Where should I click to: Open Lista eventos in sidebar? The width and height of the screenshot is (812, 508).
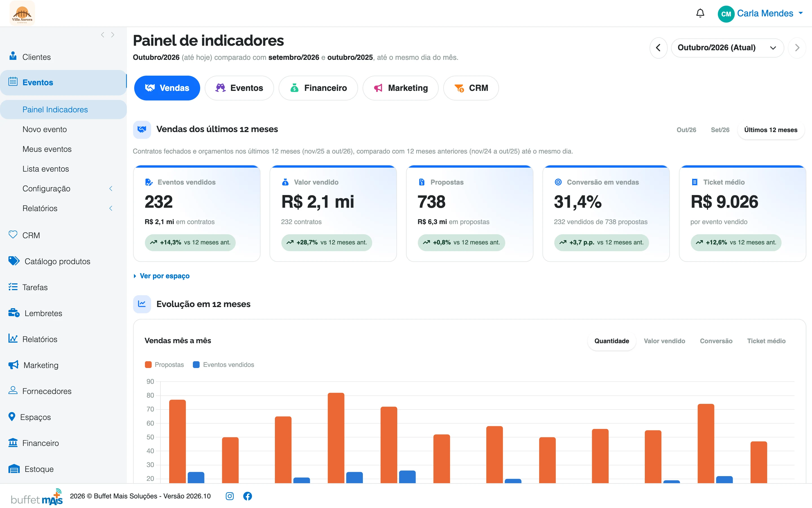[46, 169]
